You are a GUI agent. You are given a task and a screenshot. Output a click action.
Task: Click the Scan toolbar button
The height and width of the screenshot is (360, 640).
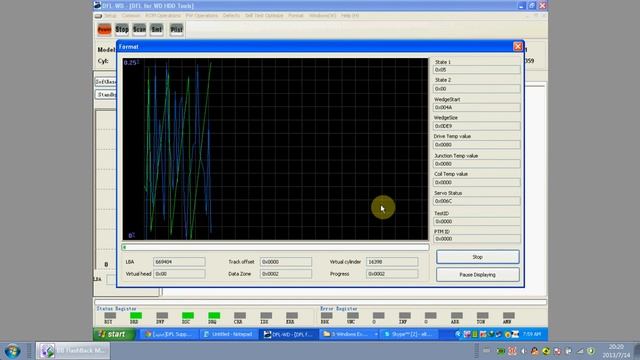139,29
